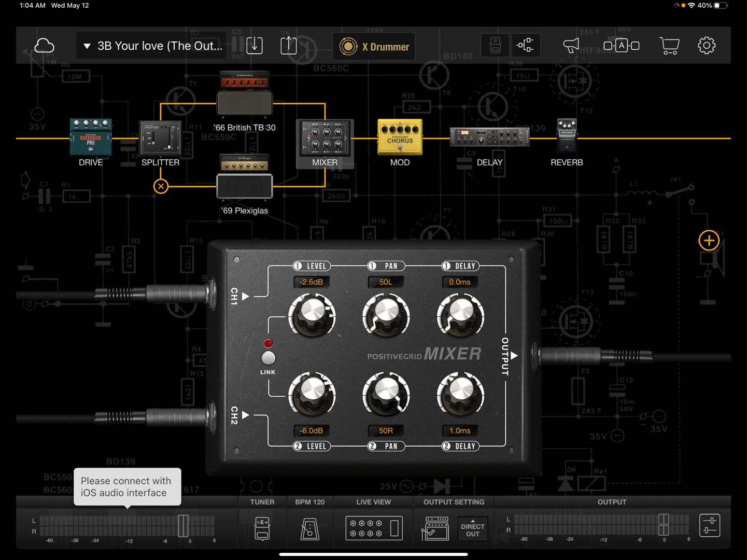Click the -2.6dB level value

click(312, 282)
